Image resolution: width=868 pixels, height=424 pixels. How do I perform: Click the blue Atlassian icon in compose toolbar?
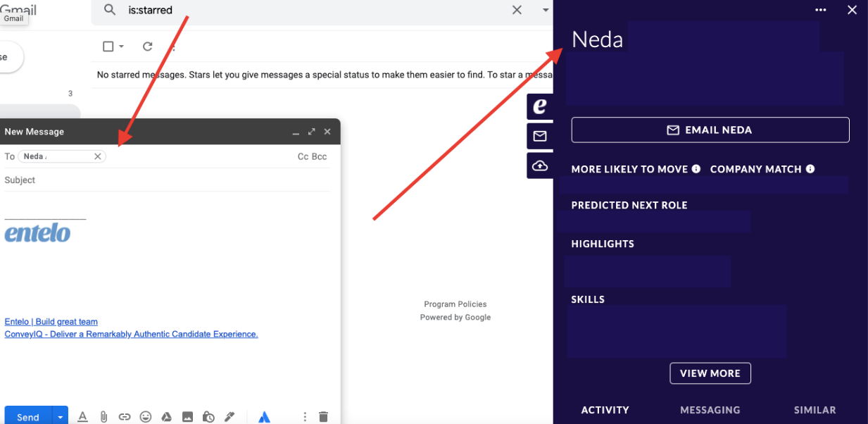(x=264, y=417)
